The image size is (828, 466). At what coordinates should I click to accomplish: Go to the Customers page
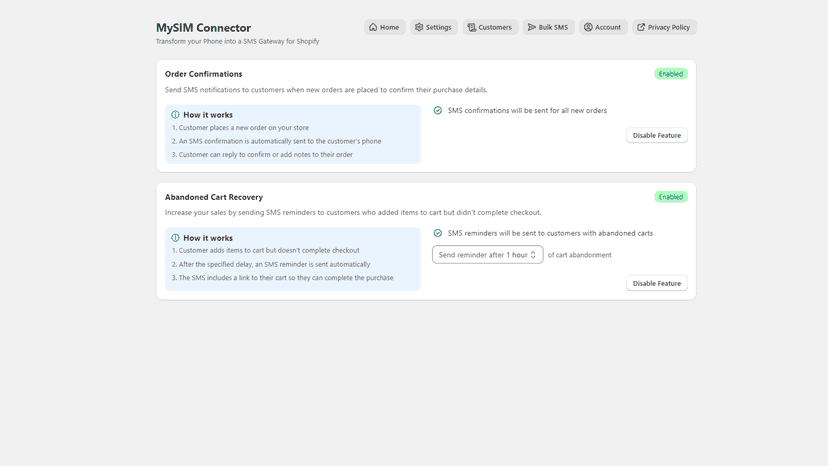pos(490,27)
